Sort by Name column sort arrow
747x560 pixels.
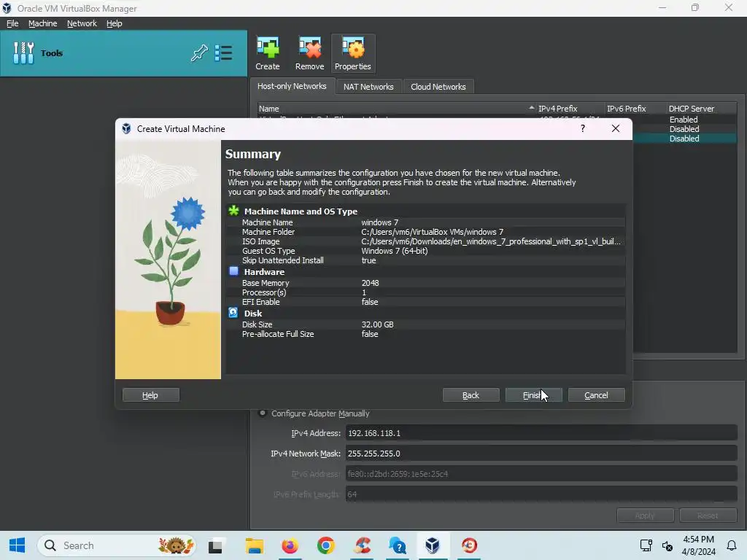point(531,108)
